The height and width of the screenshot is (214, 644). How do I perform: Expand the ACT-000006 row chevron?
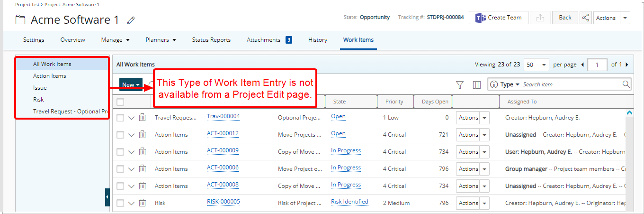tap(132, 169)
